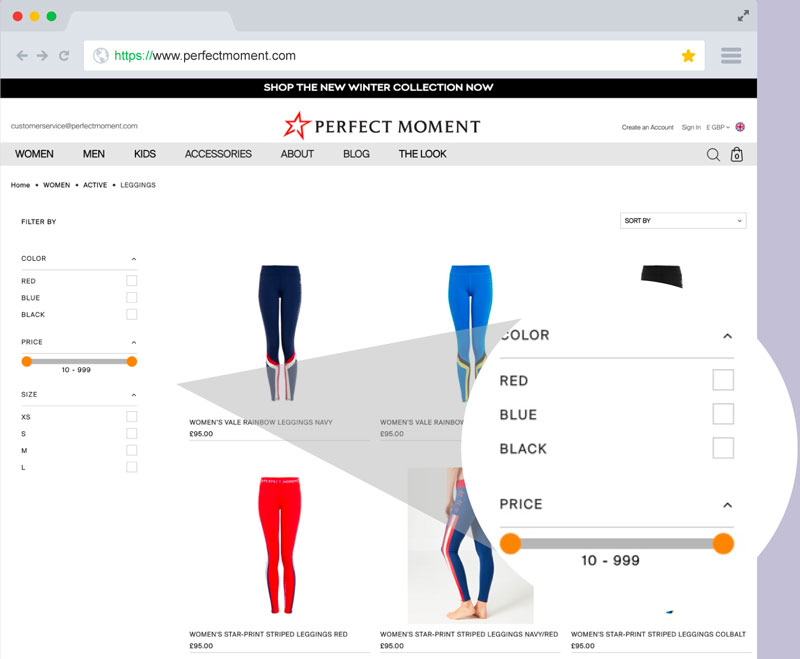The height and width of the screenshot is (659, 800).
Task: Open the navy Vale Rainbow leggings image
Action: point(279,333)
